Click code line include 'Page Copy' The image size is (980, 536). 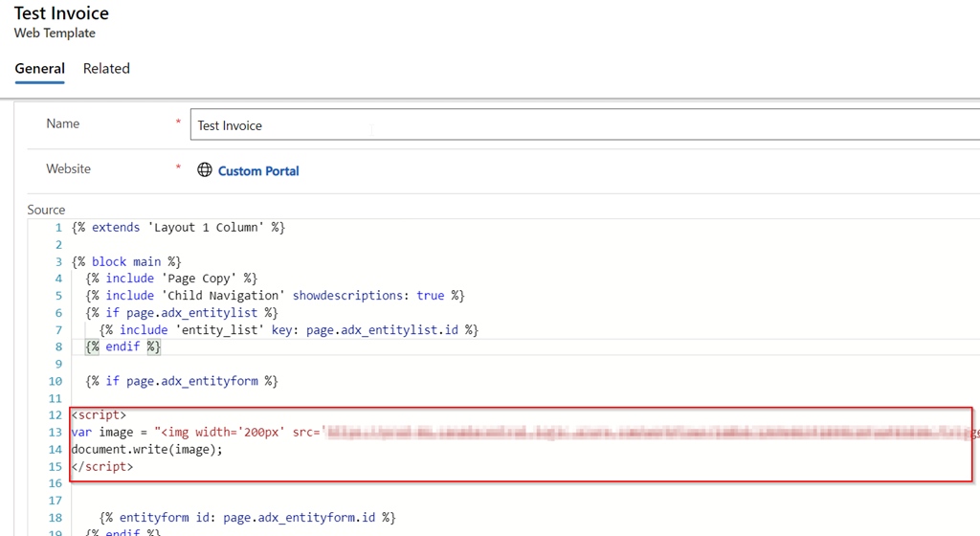click(x=171, y=278)
